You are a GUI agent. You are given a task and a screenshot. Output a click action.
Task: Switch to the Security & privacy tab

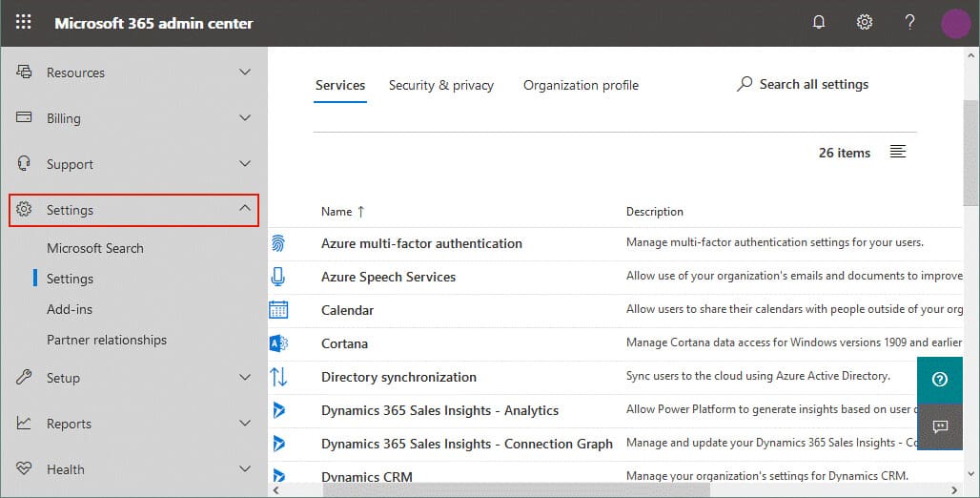440,85
